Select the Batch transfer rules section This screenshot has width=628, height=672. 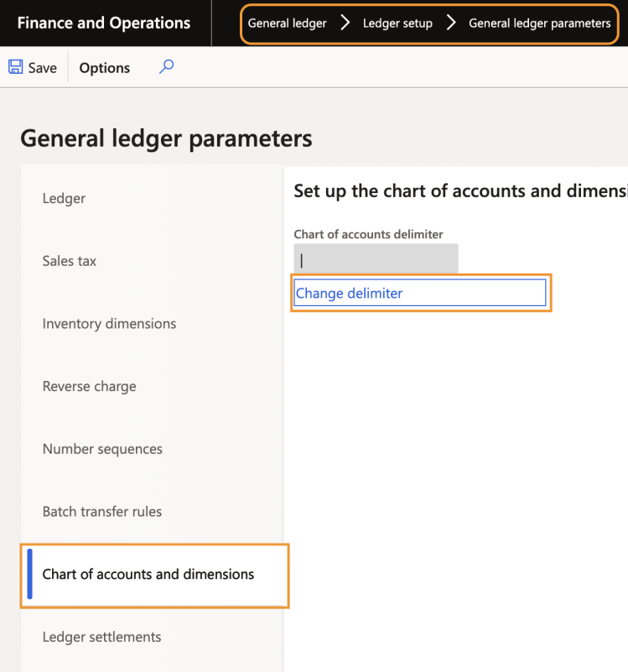pyautogui.click(x=101, y=511)
